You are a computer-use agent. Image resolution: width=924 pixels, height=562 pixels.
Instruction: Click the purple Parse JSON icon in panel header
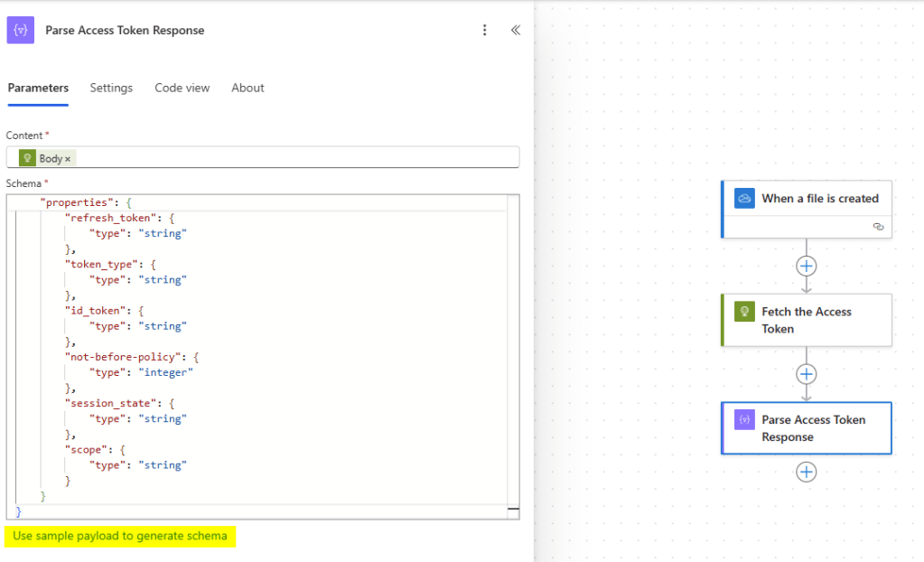coord(21,30)
